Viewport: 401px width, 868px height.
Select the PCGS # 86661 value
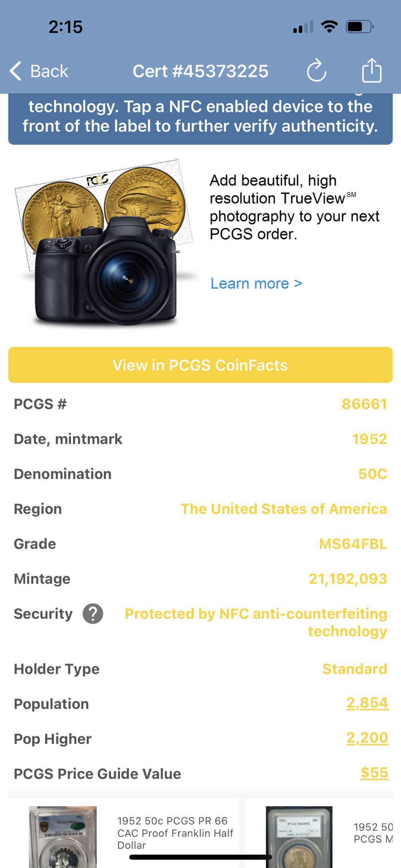[364, 404]
